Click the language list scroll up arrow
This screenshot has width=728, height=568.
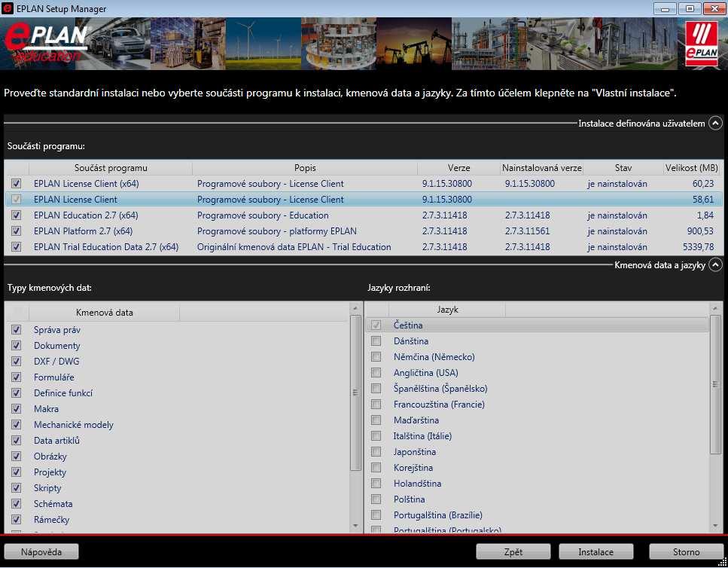(x=715, y=308)
